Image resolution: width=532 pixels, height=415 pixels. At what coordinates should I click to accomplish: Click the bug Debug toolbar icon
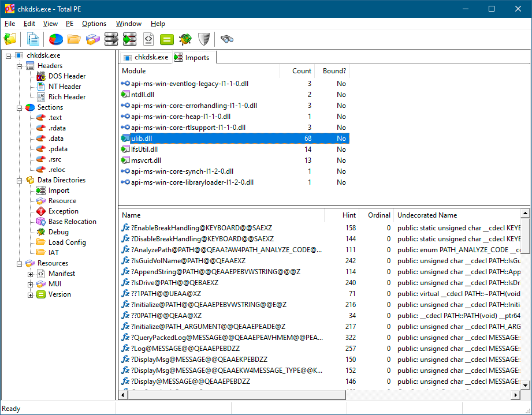tap(185, 39)
